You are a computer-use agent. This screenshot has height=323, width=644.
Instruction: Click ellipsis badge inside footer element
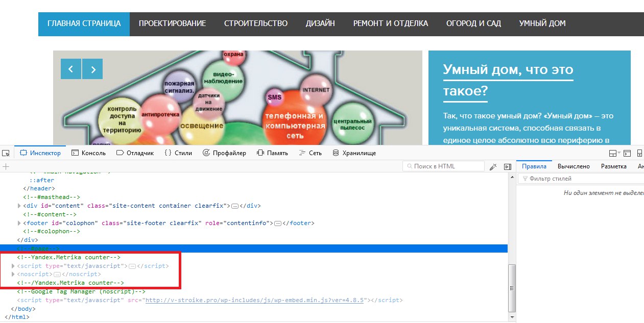pyautogui.click(x=278, y=223)
